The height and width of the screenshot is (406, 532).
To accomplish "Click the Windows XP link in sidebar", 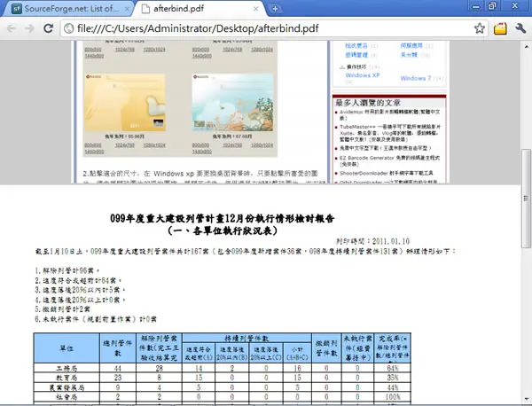I will pyautogui.click(x=363, y=75).
